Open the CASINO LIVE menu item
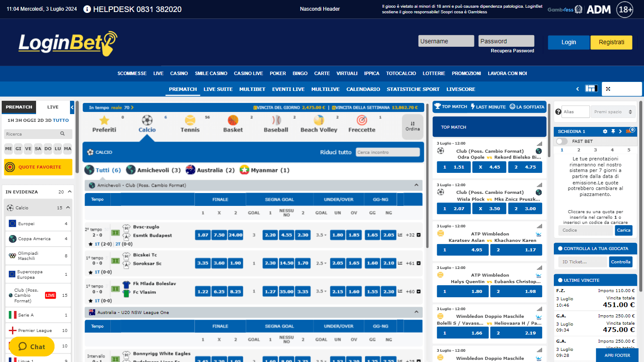This screenshot has width=644, height=362. (248, 73)
